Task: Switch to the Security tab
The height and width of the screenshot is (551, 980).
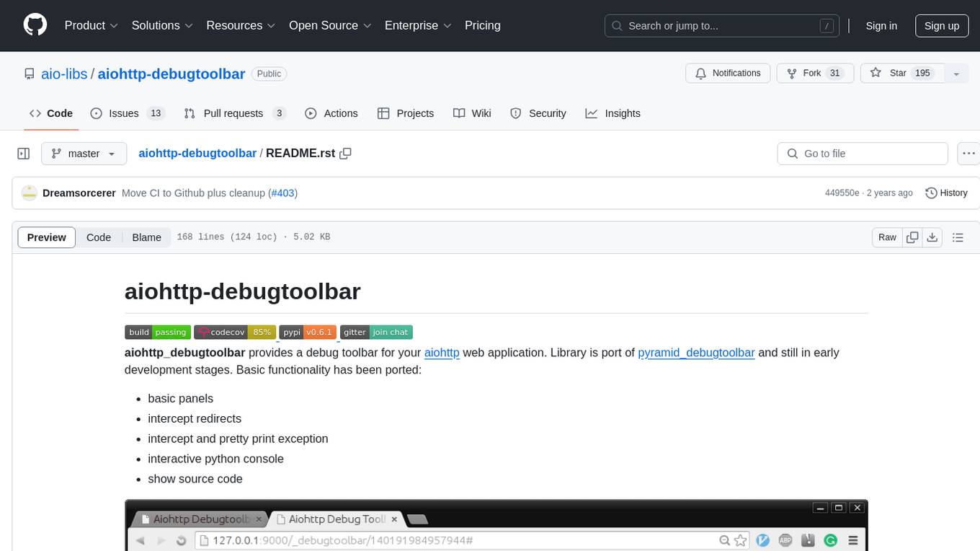Action: click(x=538, y=113)
